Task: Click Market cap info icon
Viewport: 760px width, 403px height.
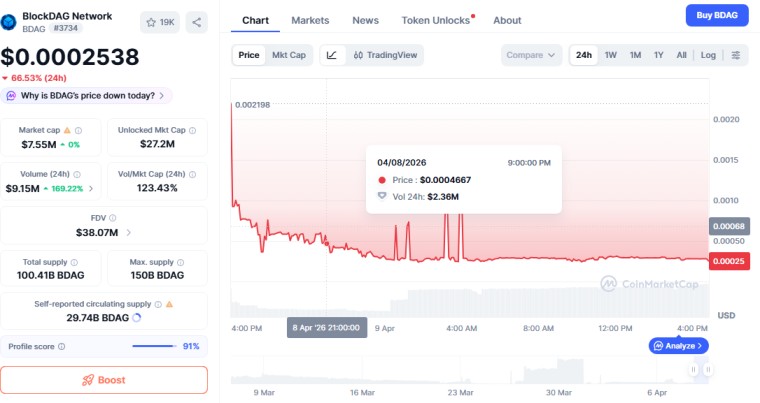Action: pos(79,130)
